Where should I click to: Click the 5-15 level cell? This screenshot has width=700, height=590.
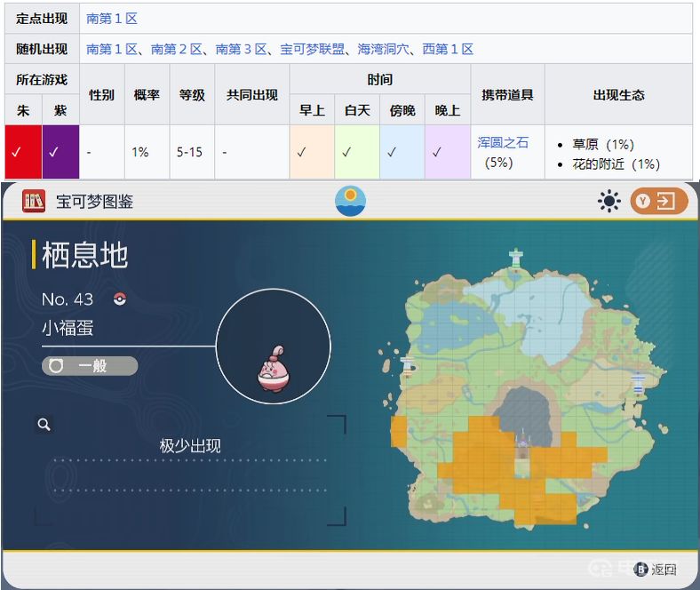pyautogui.click(x=192, y=152)
